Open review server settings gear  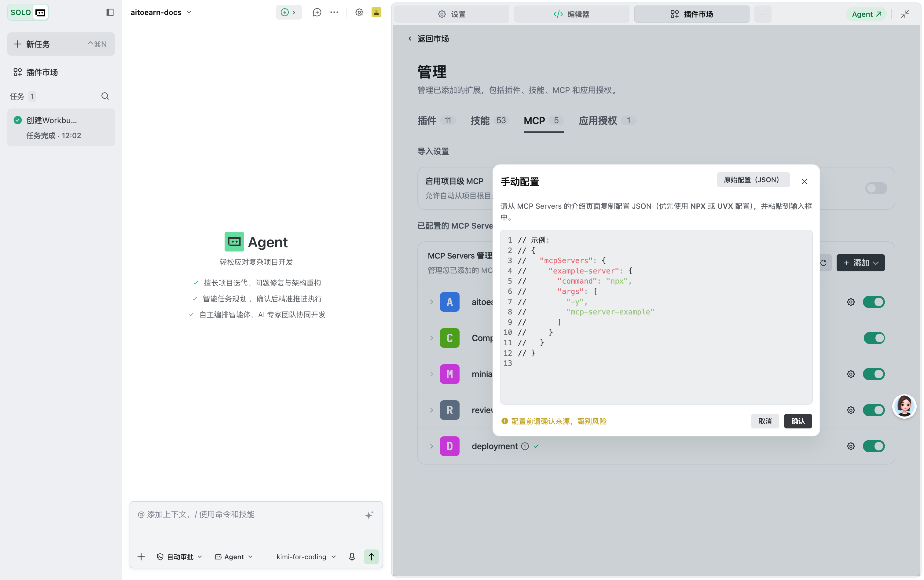[x=850, y=410]
